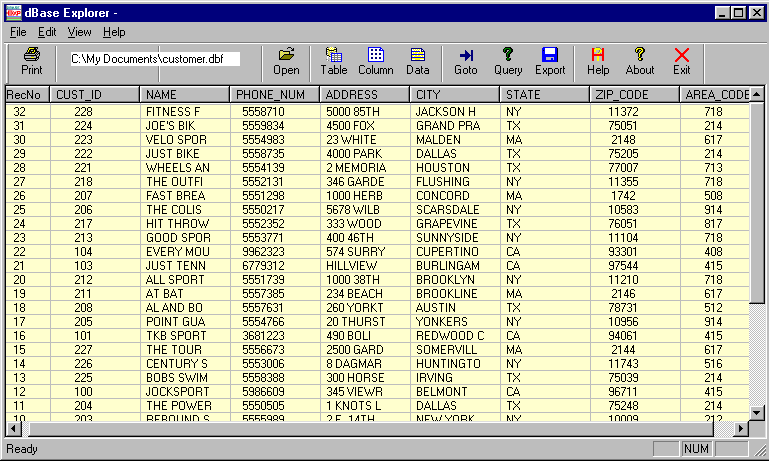Click the STATE column header
769x461 pixels.
(545, 95)
